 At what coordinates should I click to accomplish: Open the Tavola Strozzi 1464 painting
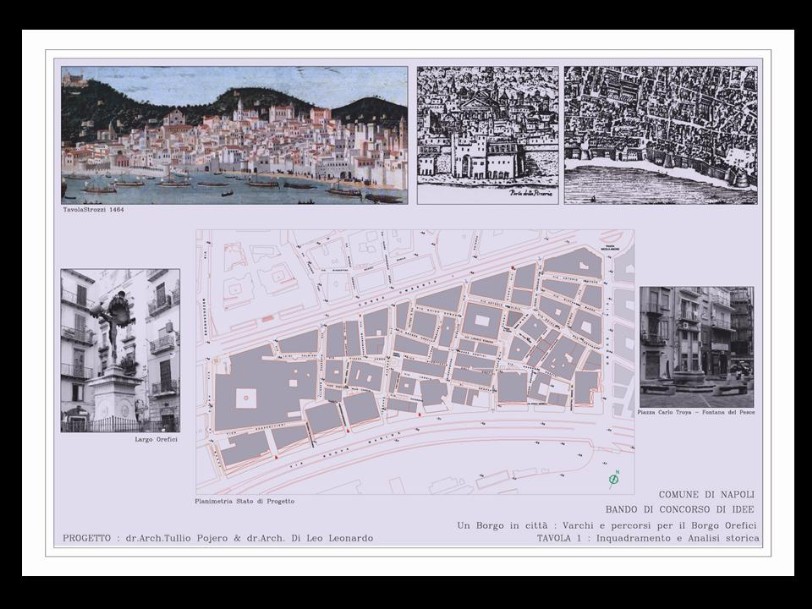point(234,135)
